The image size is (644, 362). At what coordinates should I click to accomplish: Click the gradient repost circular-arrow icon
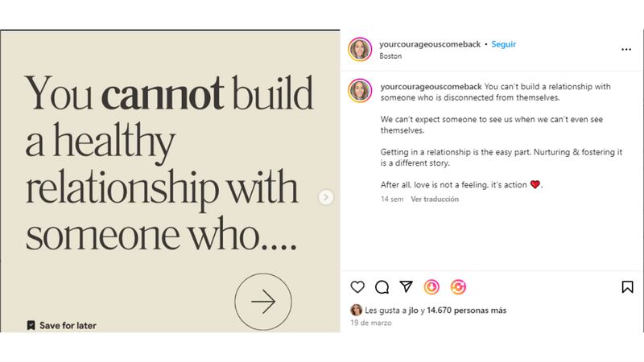tap(458, 286)
